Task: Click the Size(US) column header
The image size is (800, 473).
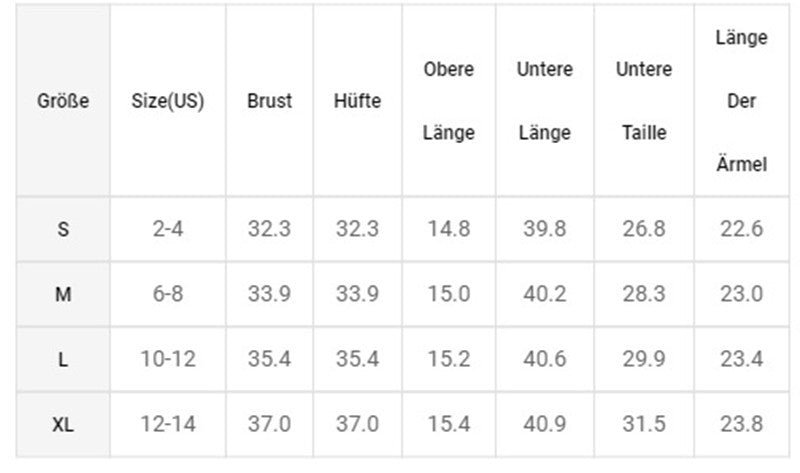Action: (x=168, y=101)
